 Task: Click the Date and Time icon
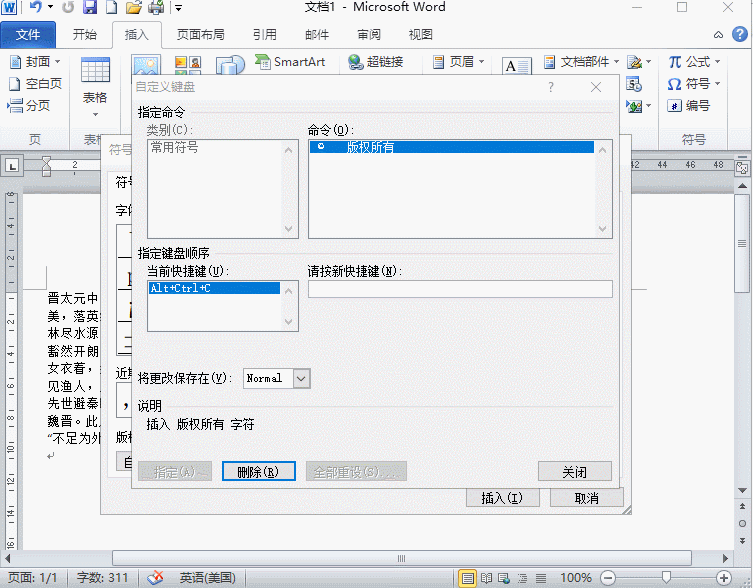[x=634, y=84]
